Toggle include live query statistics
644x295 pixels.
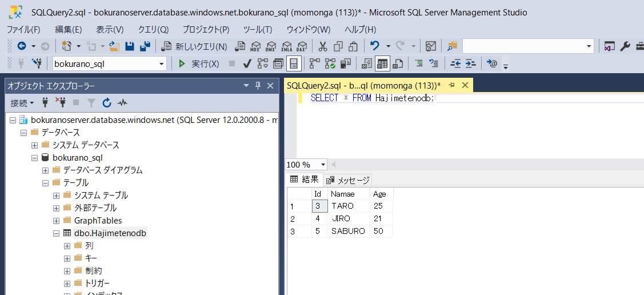tap(330, 63)
